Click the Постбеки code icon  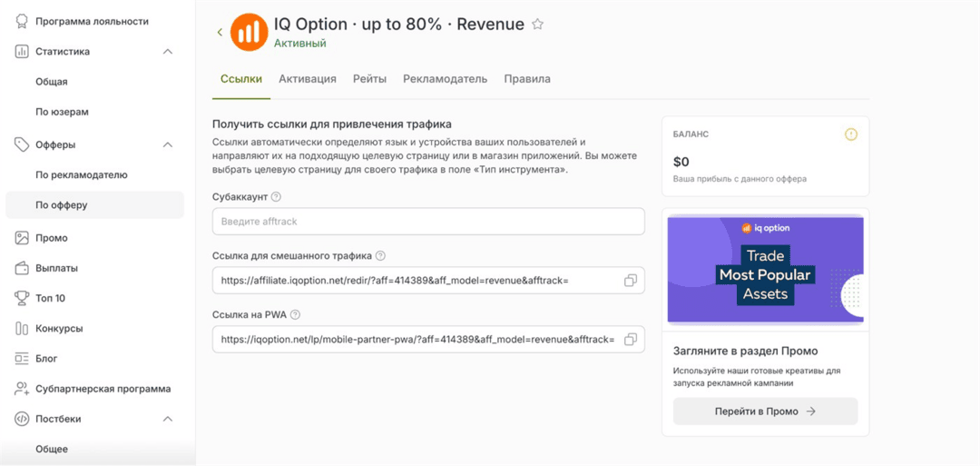click(x=22, y=419)
